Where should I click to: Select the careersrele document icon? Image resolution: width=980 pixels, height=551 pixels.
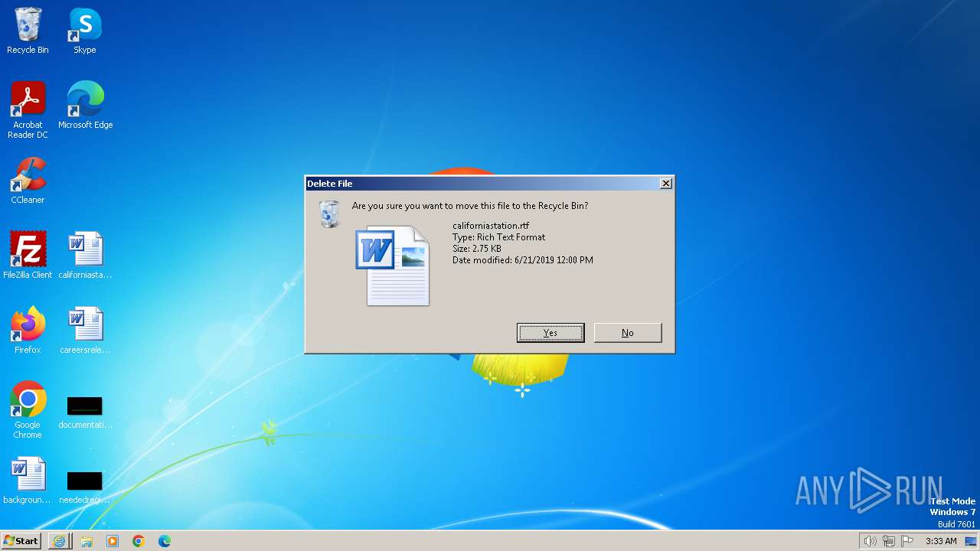[85, 331]
